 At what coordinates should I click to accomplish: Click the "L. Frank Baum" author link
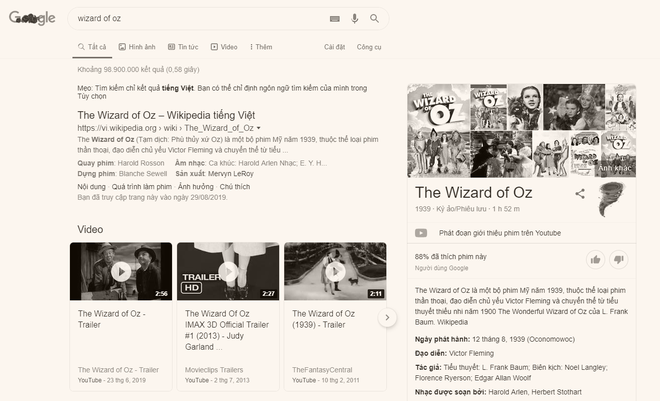(506, 367)
